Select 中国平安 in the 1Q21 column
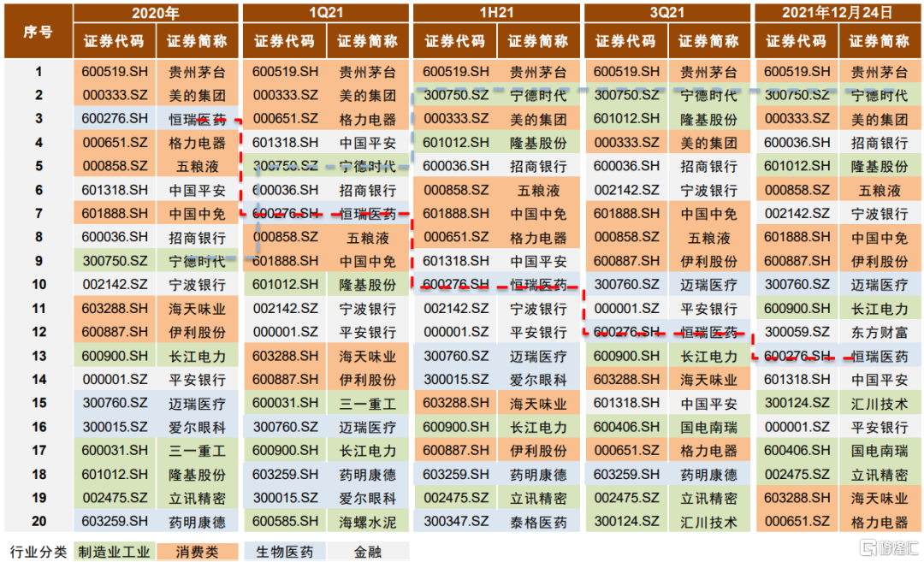The width and height of the screenshot is (924, 562). [368, 143]
